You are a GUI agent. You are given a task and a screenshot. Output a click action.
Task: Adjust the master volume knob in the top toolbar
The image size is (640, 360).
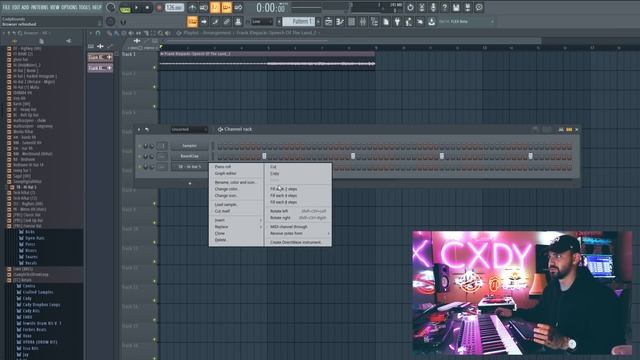tap(111, 7)
